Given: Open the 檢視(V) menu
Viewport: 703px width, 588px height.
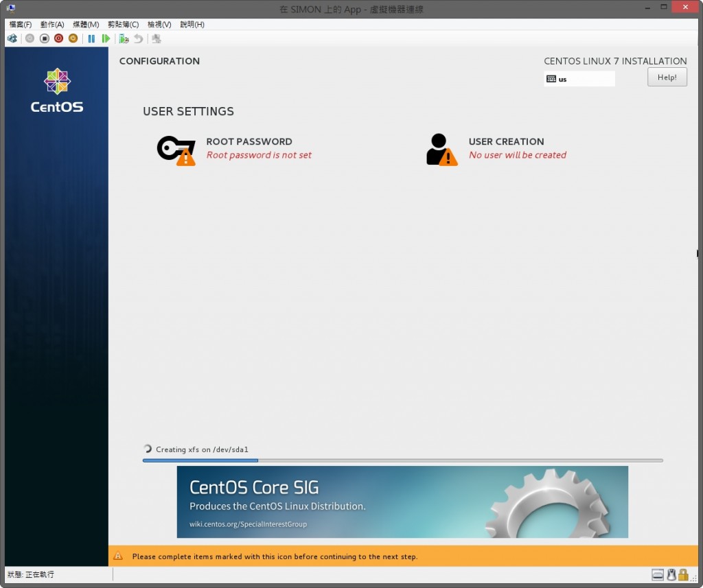Looking at the screenshot, I should (159, 24).
